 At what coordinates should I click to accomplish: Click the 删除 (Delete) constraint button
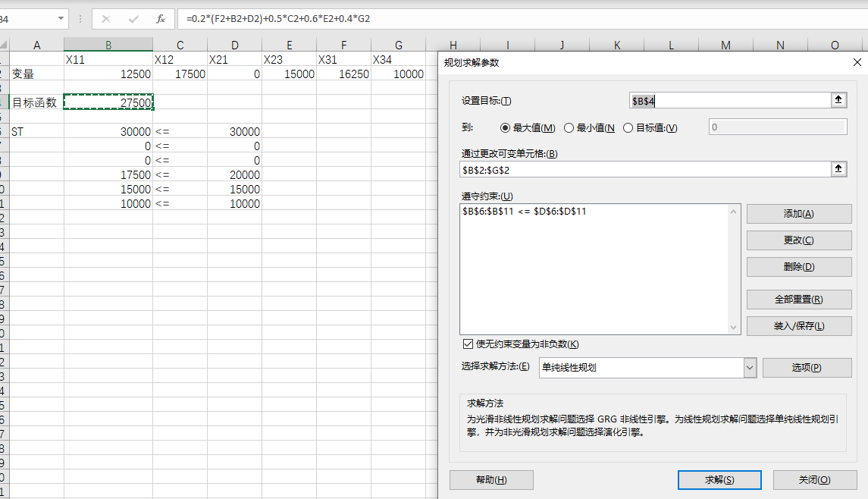tap(798, 267)
